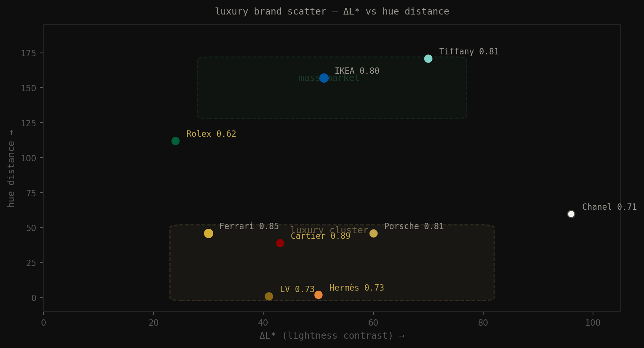Click the Chanel white marker

click(571, 214)
